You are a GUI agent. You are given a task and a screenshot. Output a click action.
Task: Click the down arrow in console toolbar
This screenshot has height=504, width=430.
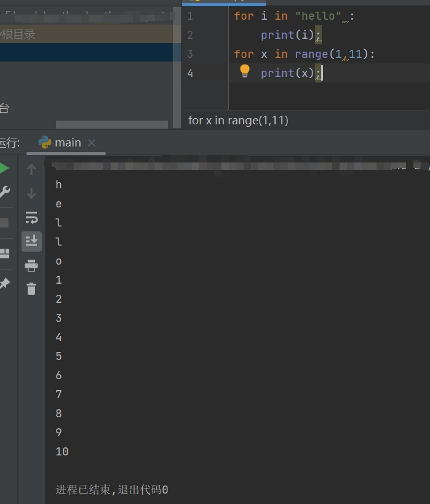(31, 193)
